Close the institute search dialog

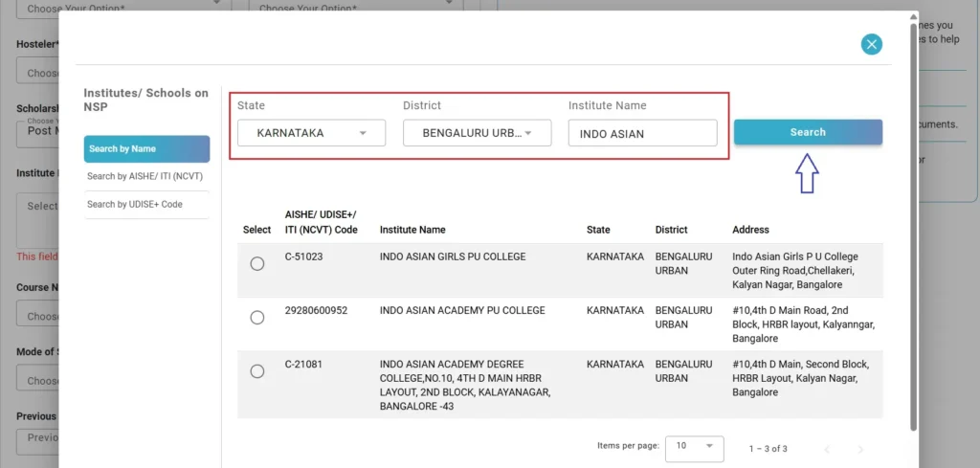point(871,44)
